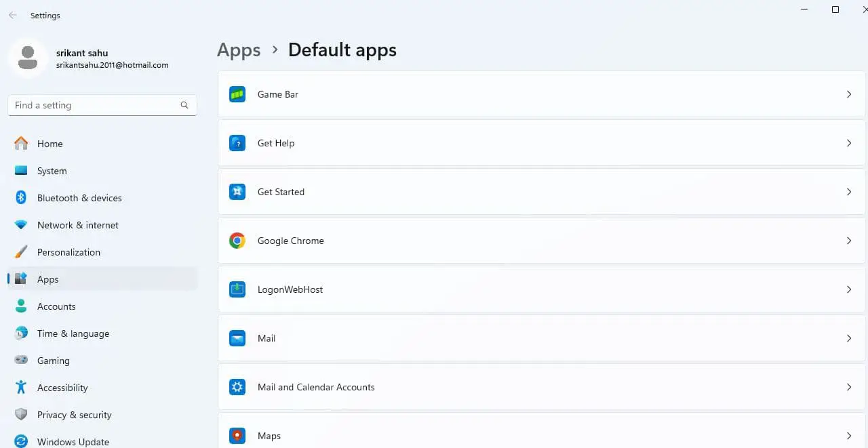Click the LogonWebHost app icon
The height and width of the screenshot is (448, 868).
(x=237, y=289)
